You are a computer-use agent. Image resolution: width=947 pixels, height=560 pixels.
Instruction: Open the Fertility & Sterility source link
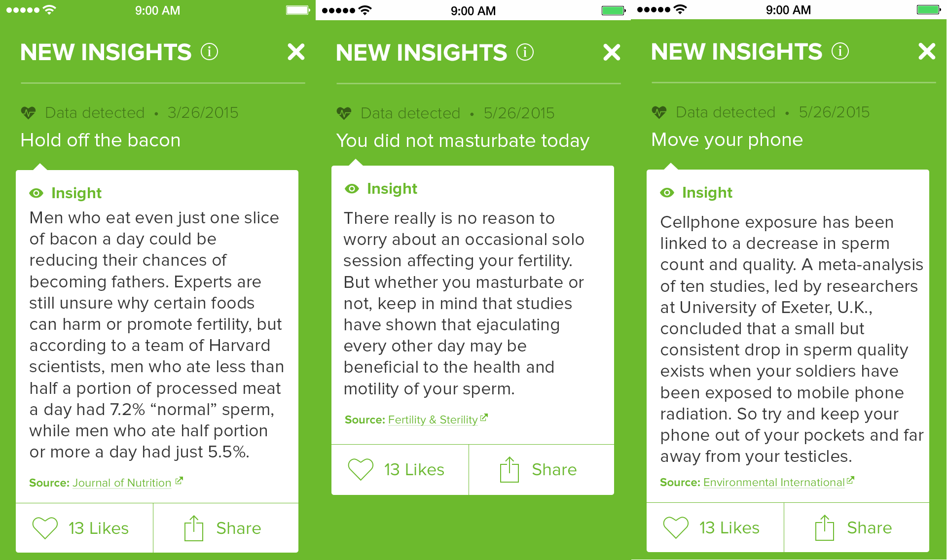tap(433, 420)
